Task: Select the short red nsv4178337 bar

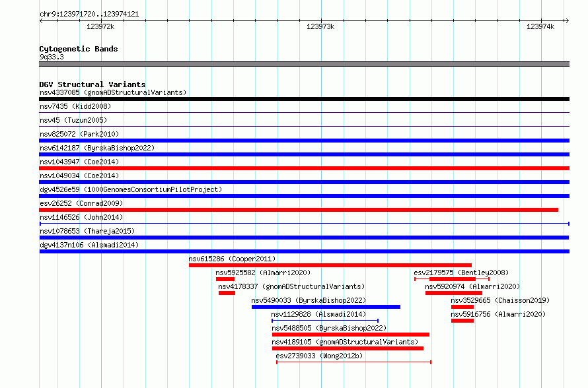Action: click(227, 293)
